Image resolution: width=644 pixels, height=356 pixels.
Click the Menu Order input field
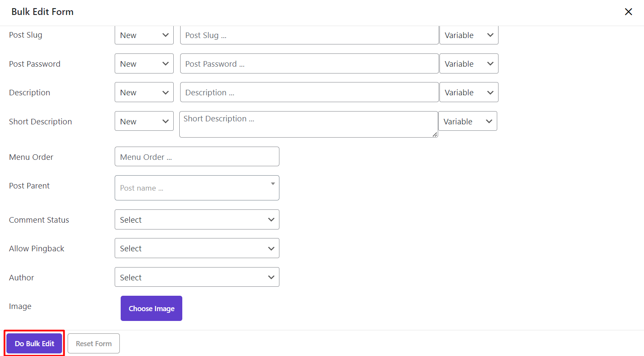pyautogui.click(x=197, y=157)
